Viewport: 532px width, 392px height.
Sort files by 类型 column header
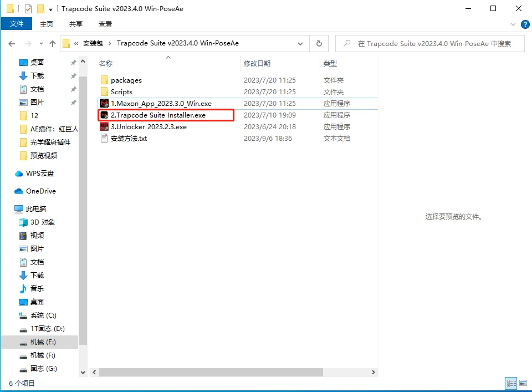(x=330, y=63)
